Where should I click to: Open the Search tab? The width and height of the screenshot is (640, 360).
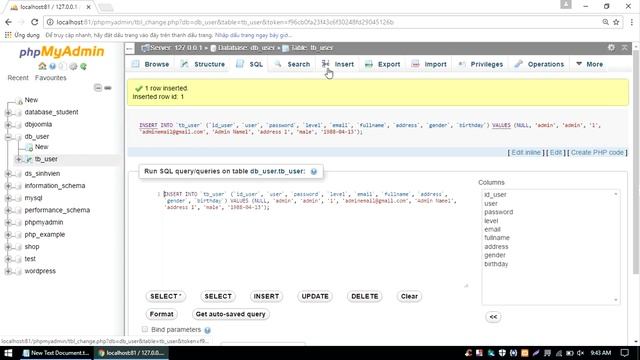pyautogui.click(x=292, y=64)
